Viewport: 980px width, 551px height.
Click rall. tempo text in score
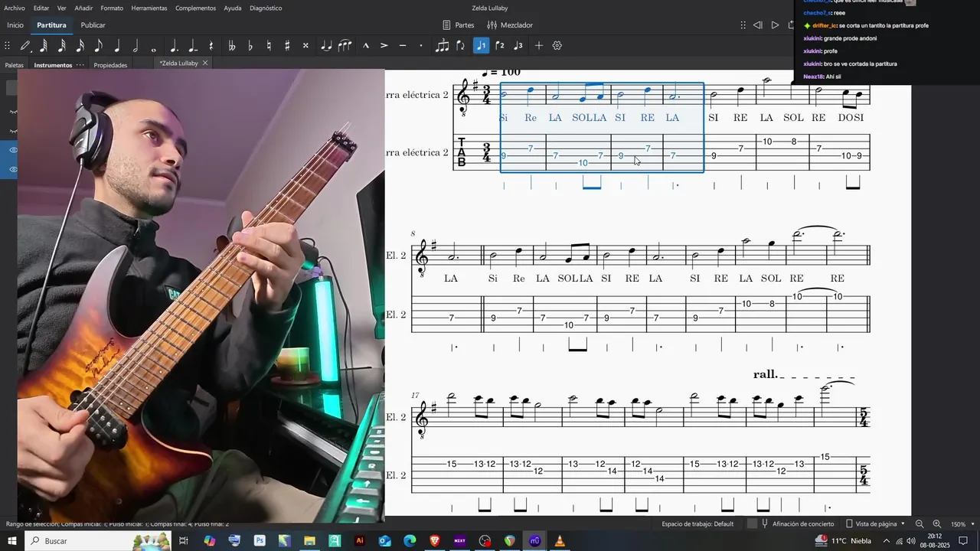[x=765, y=374]
